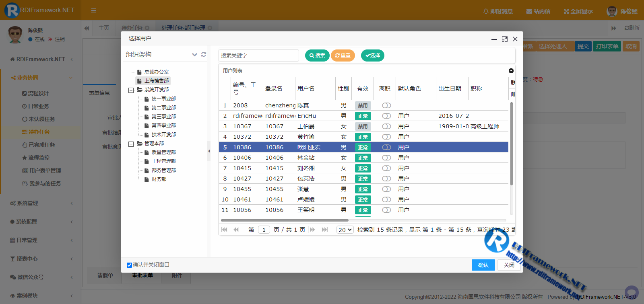The width and height of the screenshot is (644, 304).
Task: Collapse the 组织架构 panel chevron
Action: (x=194, y=54)
